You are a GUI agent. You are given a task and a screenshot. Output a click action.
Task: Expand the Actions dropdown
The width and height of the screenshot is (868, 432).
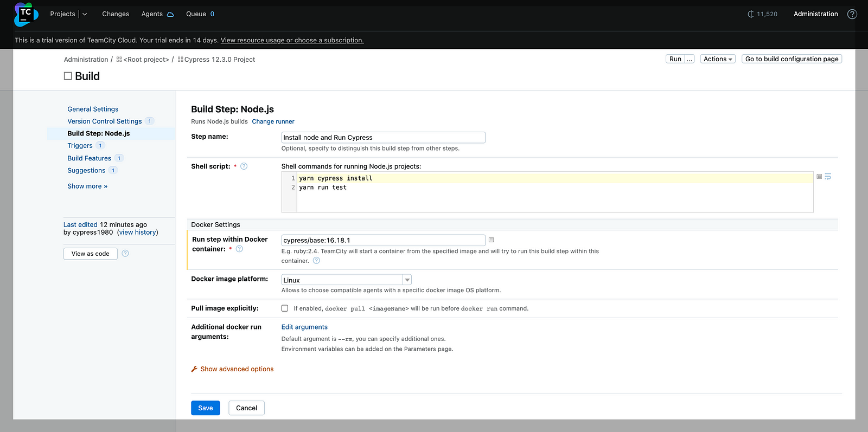[718, 59]
